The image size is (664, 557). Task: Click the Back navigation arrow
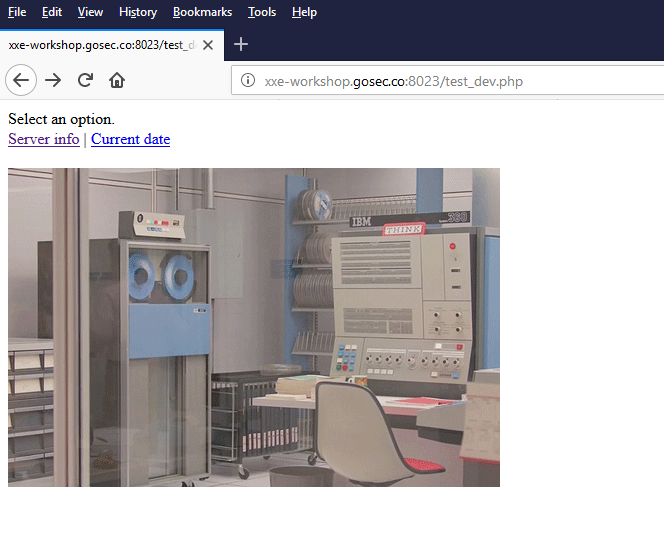pos(21,81)
